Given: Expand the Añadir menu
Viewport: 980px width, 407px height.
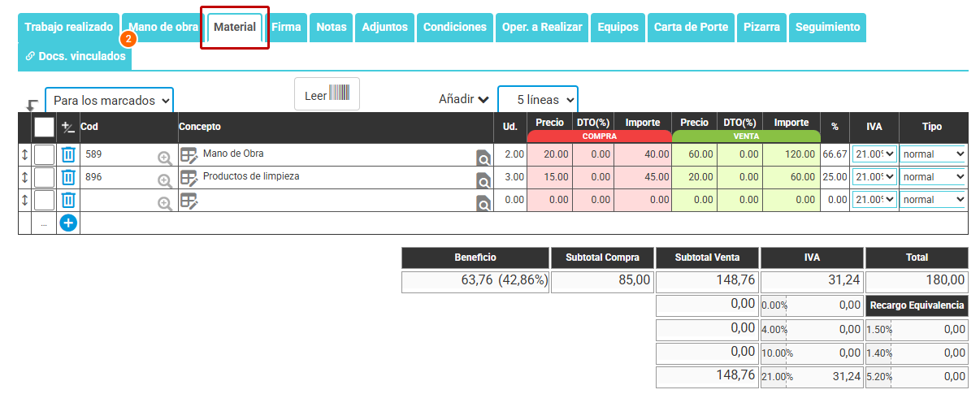Looking at the screenshot, I should click(464, 99).
